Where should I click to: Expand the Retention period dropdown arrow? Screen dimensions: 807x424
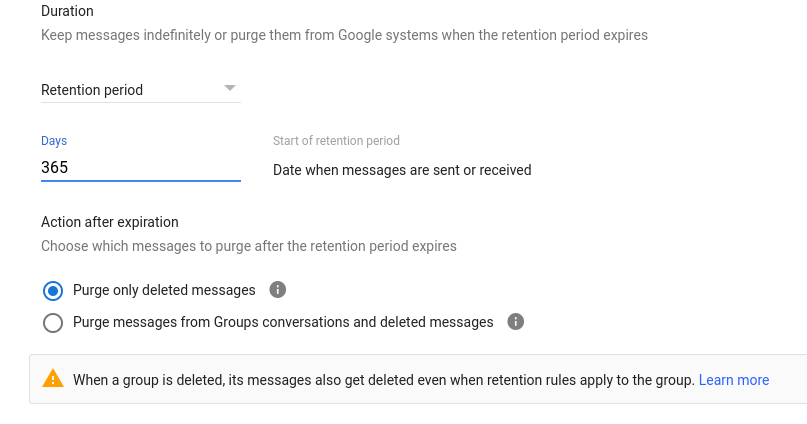coord(230,88)
